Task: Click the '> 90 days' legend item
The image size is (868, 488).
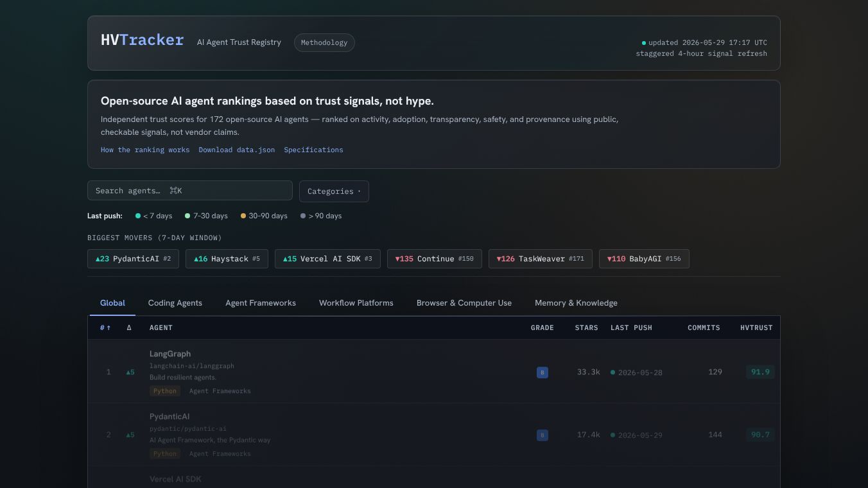Action: (x=321, y=216)
